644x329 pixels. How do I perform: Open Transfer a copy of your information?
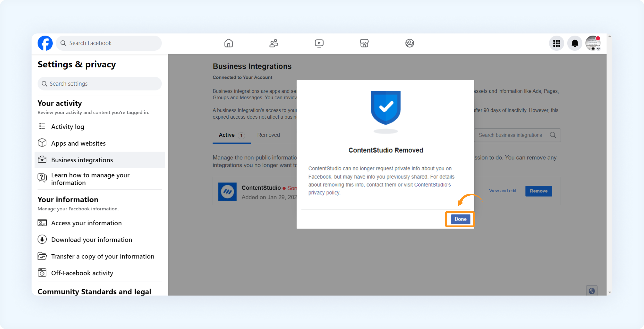point(99,256)
